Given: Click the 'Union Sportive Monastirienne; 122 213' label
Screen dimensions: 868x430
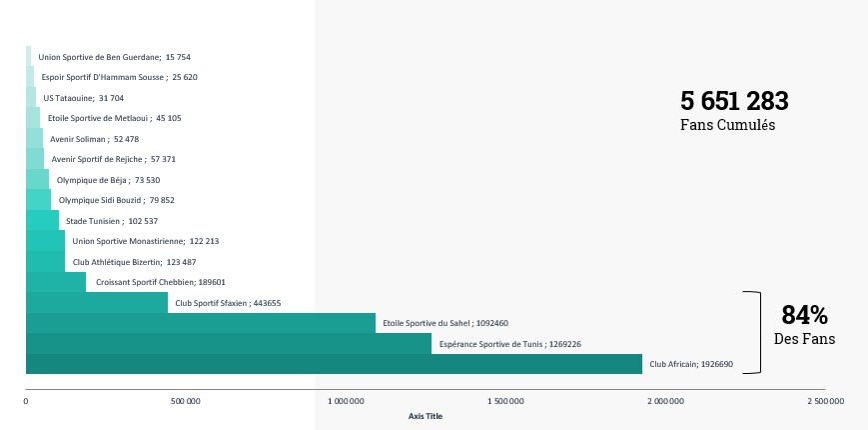Looking at the screenshot, I should pyautogui.click(x=146, y=241).
